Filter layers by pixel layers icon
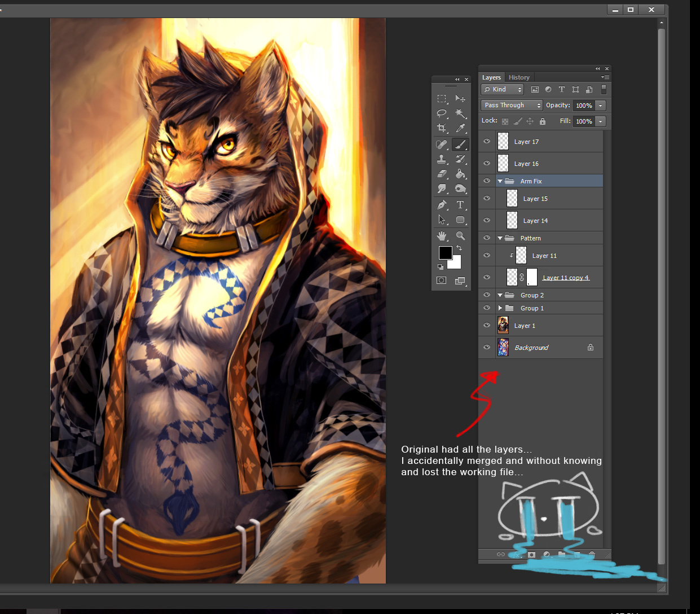 [535, 89]
